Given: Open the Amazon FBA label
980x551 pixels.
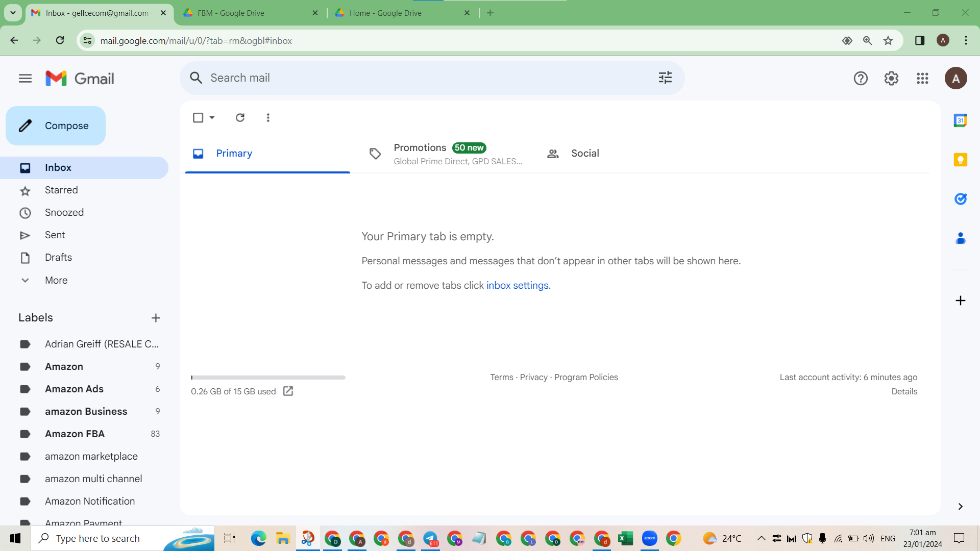Looking at the screenshot, I should coord(84,434).
